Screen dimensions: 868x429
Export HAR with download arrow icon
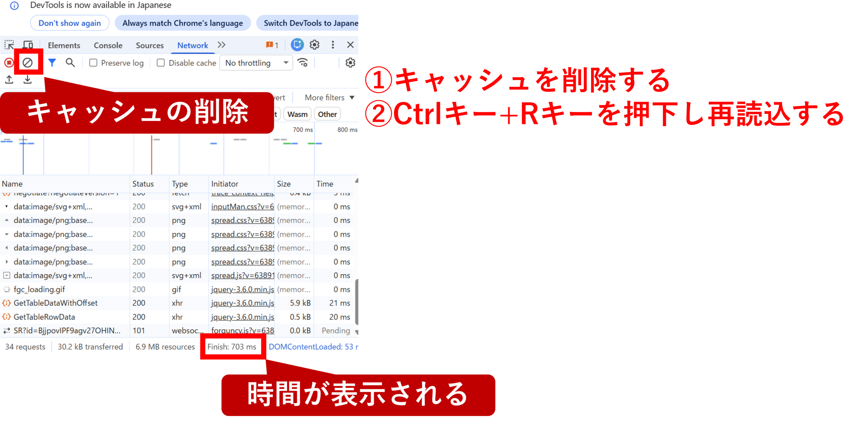tap(27, 80)
